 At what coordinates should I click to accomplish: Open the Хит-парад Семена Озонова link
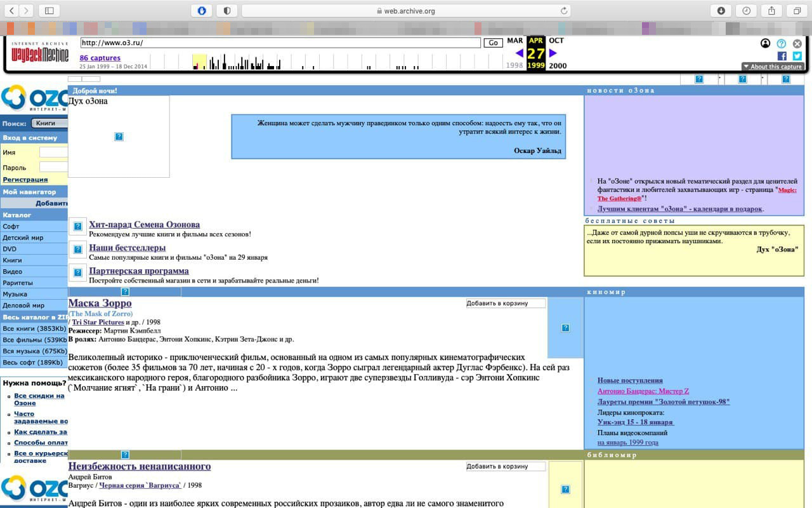144,224
